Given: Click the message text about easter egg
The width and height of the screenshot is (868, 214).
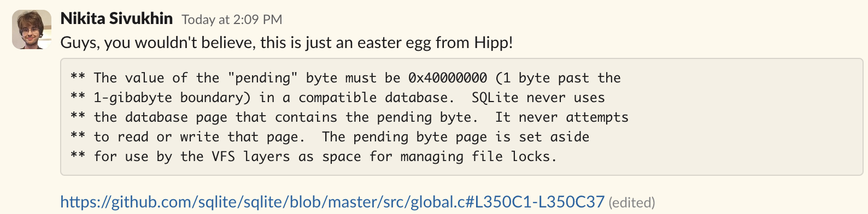Looking at the screenshot, I should 286,43.
